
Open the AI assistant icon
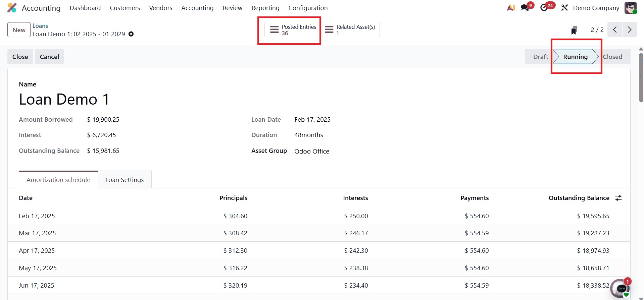click(x=511, y=8)
